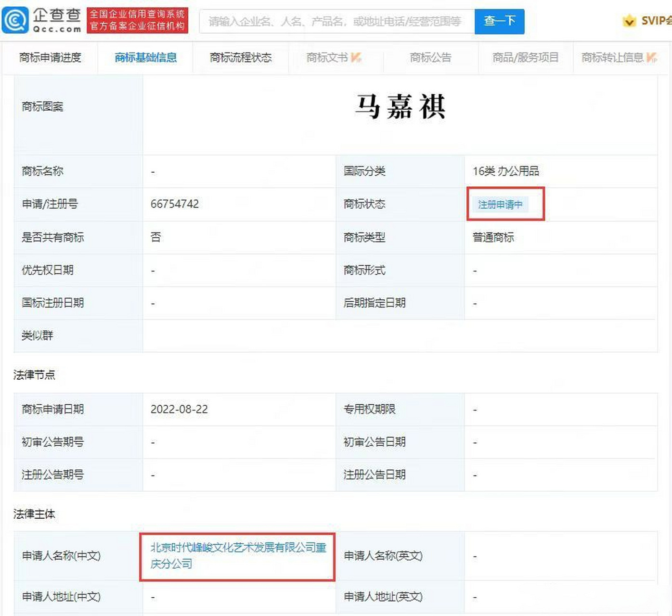Image resolution: width=672 pixels, height=616 pixels.
Task: Go to the 商标文书 tab
Action: [x=327, y=58]
